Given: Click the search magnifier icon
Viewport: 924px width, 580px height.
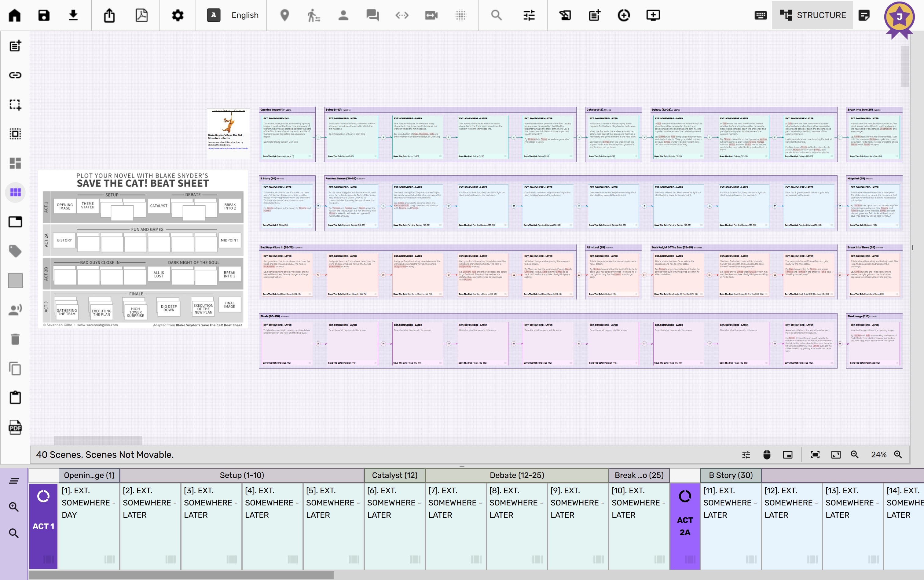Looking at the screenshot, I should [496, 15].
